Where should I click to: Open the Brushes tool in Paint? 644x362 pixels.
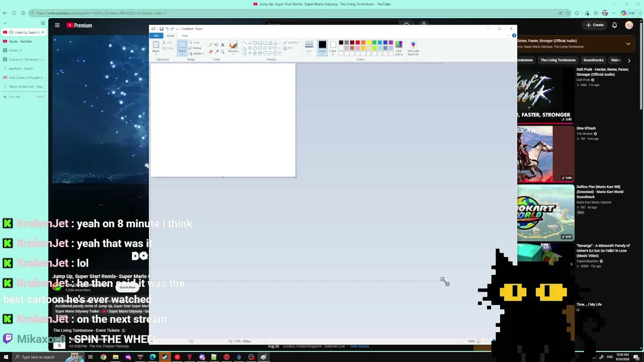coord(233,47)
